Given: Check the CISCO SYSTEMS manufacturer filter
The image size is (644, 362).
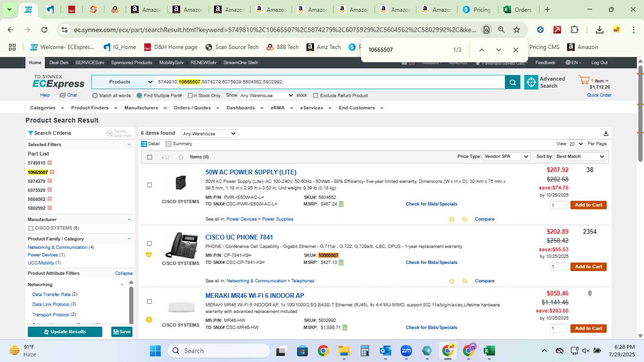Looking at the screenshot, I should pos(31,229).
